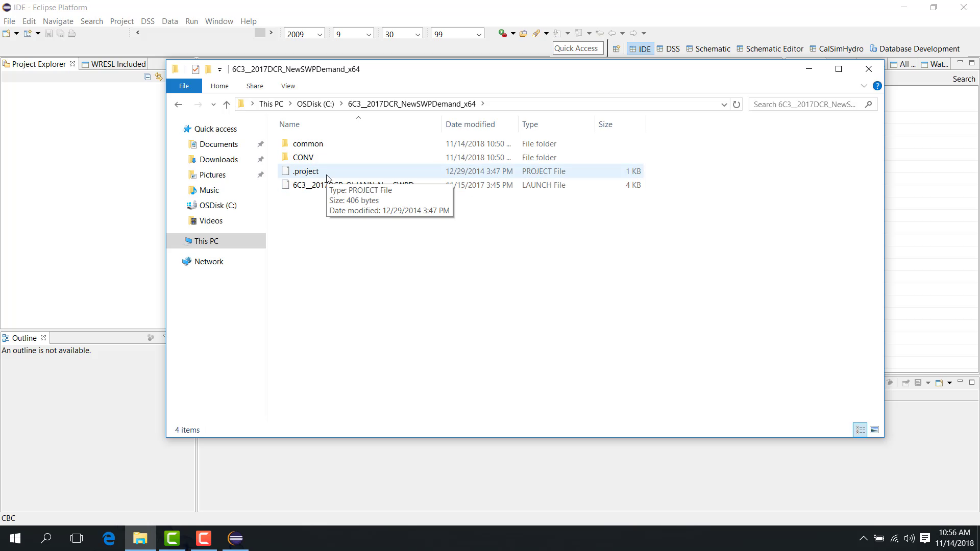The height and width of the screenshot is (551, 980).
Task: Open Documents in the navigation pane
Action: pos(218,144)
